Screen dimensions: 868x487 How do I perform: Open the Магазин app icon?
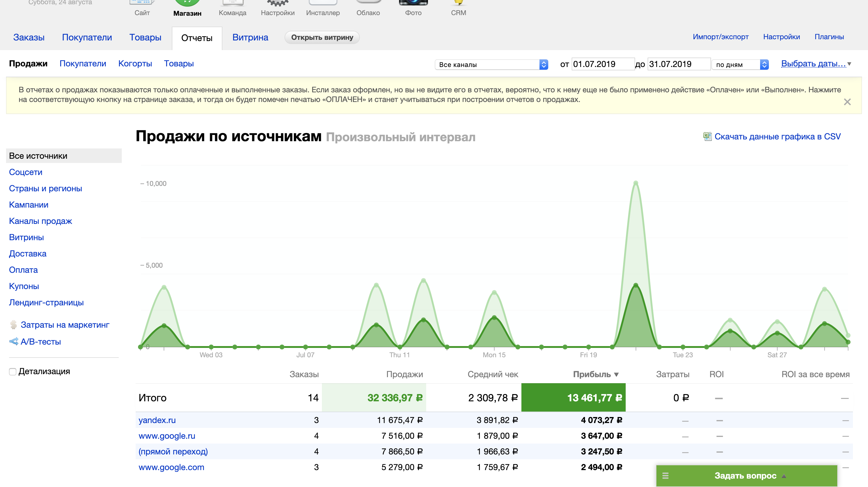187,3
